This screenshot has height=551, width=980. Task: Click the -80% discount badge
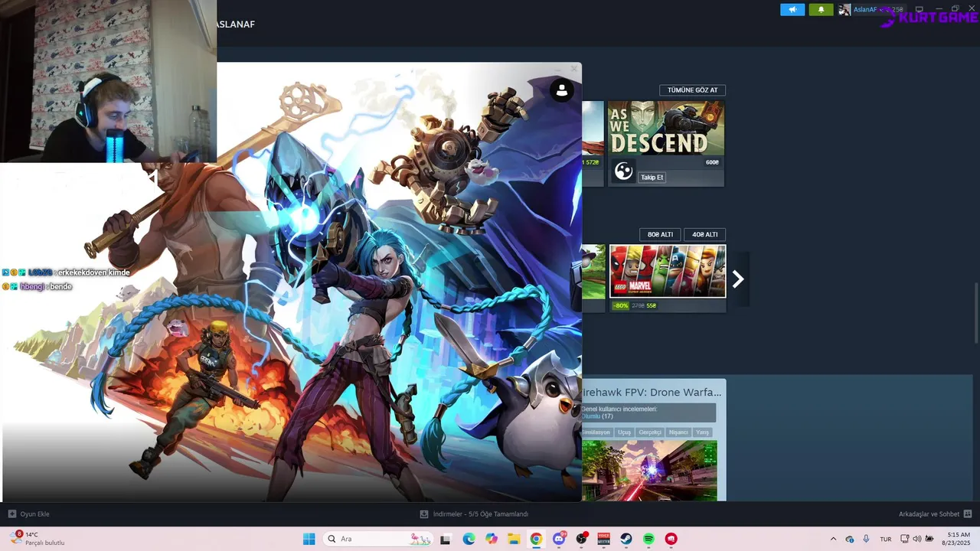[620, 305]
